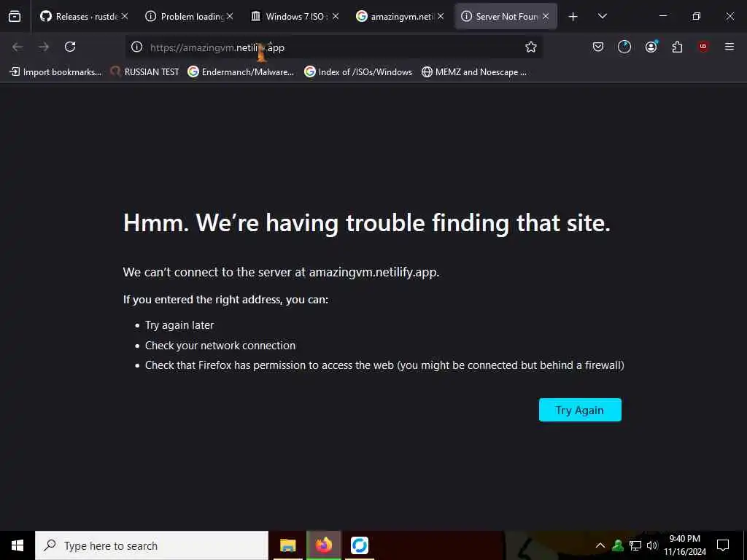
Task: Open a new tab with plus button
Action: pos(573,17)
